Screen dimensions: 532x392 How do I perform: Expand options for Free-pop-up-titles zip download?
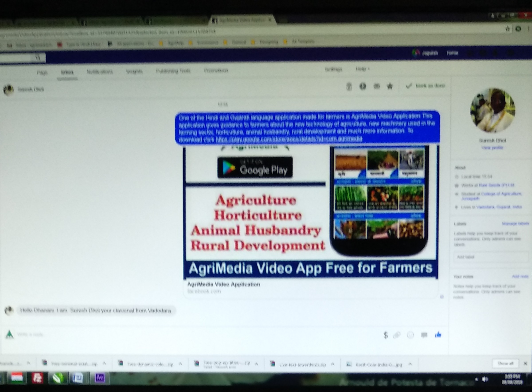click(x=256, y=364)
